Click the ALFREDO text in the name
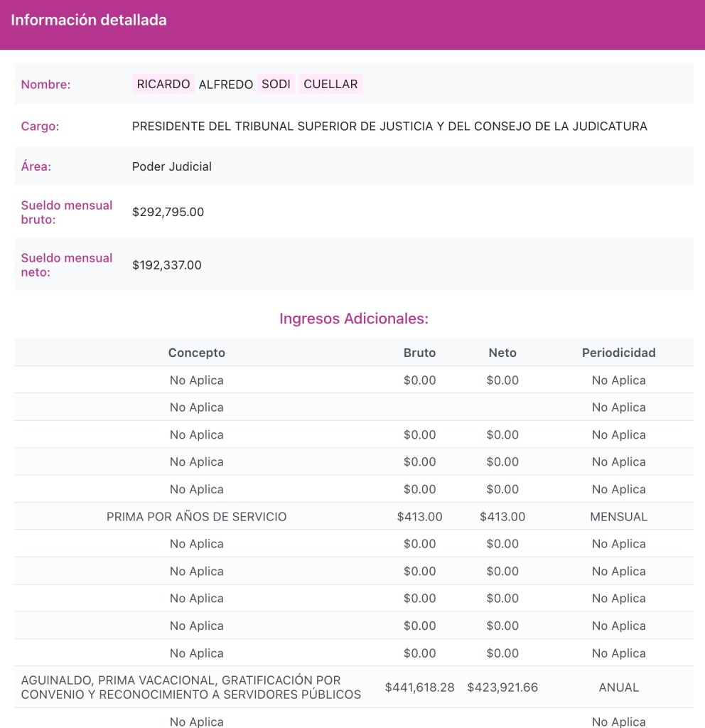Screen dimensions: 705x728 (x=225, y=85)
